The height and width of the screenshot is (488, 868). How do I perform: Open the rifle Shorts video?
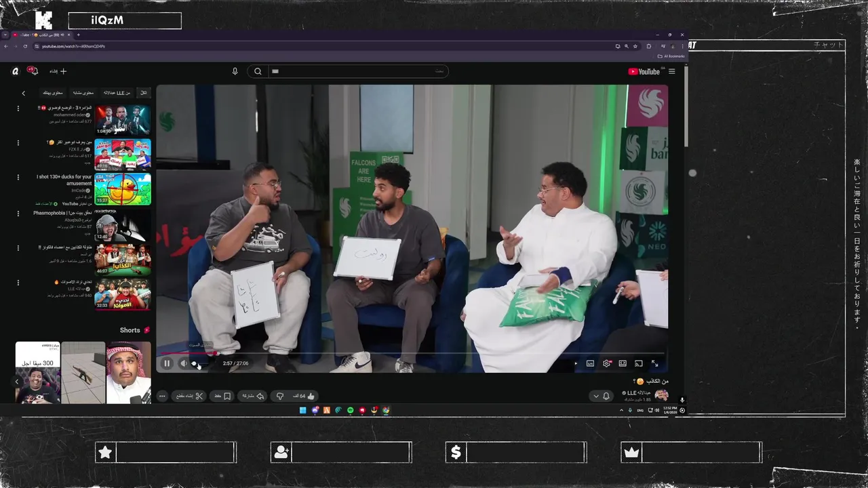[83, 372]
